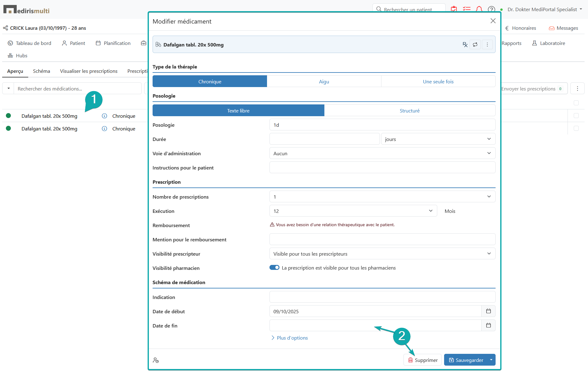Click the Rechercher un patient search box
This screenshot has height=378, width=588.
(409, 9)
